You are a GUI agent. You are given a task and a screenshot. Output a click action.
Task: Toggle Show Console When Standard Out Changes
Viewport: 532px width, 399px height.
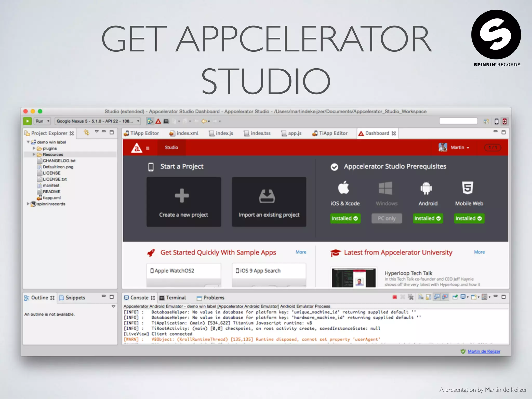(437, 297)
